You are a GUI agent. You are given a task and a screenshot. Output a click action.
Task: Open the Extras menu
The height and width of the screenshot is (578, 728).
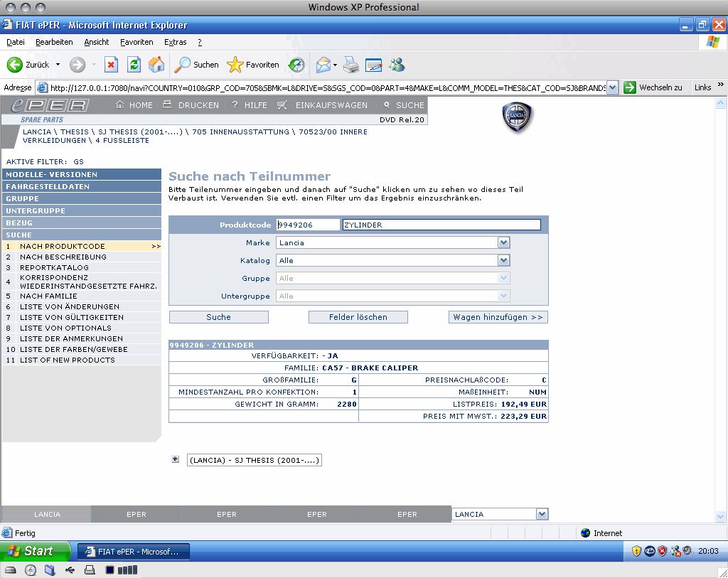[x=176, y=42]
